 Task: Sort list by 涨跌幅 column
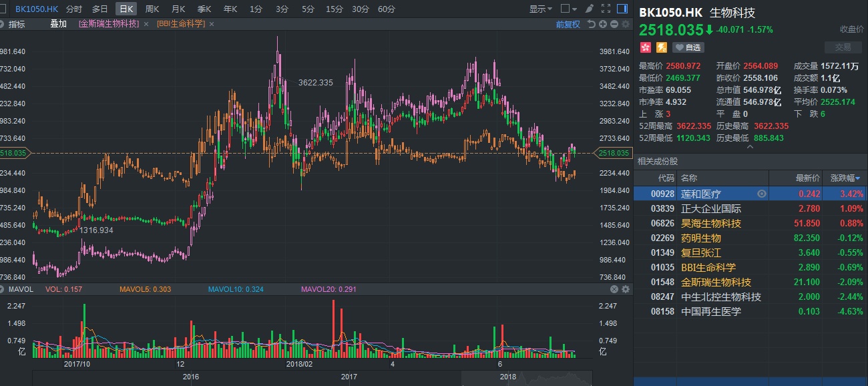point(845,178)
